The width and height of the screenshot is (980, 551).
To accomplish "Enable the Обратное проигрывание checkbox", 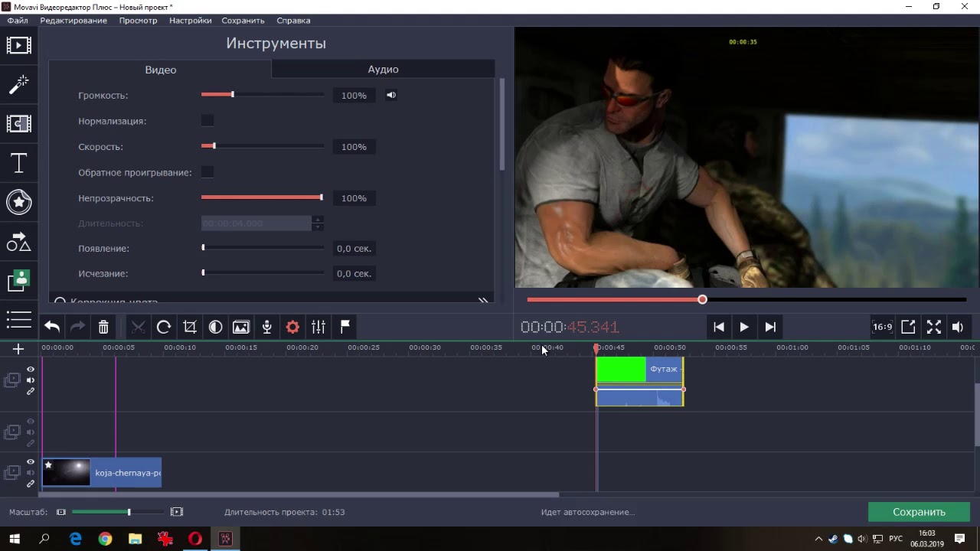I will [x=207, y=172].
